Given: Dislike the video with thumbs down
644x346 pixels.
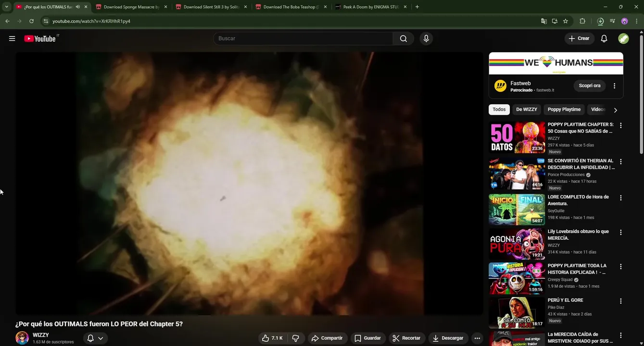Looking at the screenshot, I should pyautogui.click(x=296, y=338).
